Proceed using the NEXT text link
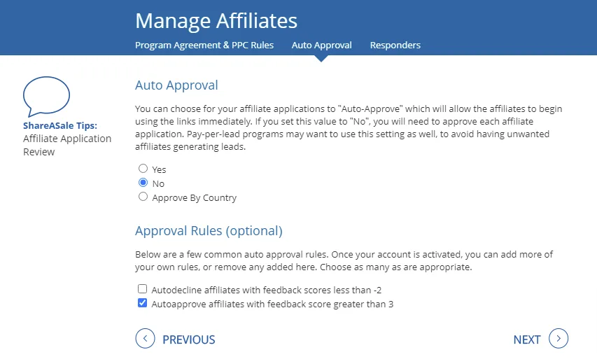Image resolution: width=597 pixels, height=364 pixels. pos(527,339)
